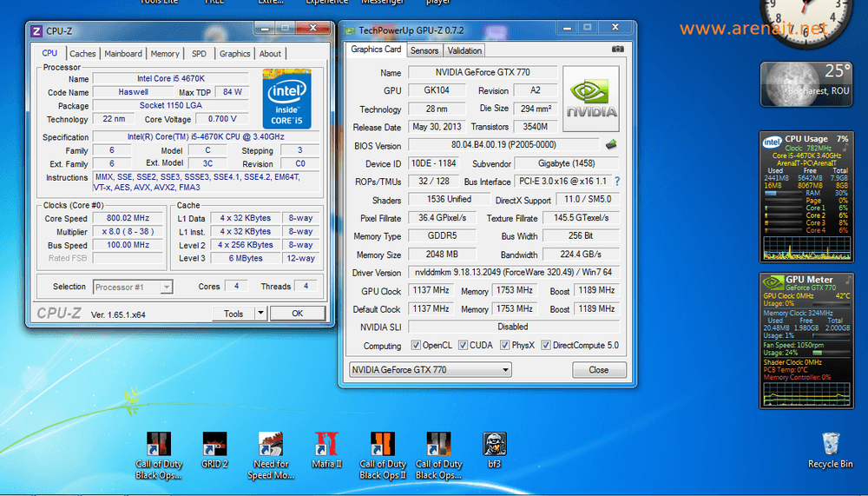868x496 pixels.
Task: Click the BIOS save chip icon
Action: coord(611,145)
